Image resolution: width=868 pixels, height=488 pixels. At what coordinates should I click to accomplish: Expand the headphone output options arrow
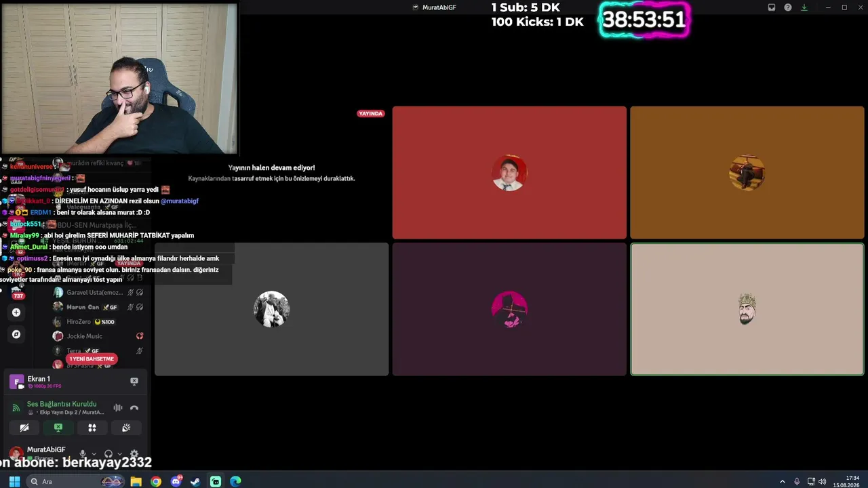point(119,454)
